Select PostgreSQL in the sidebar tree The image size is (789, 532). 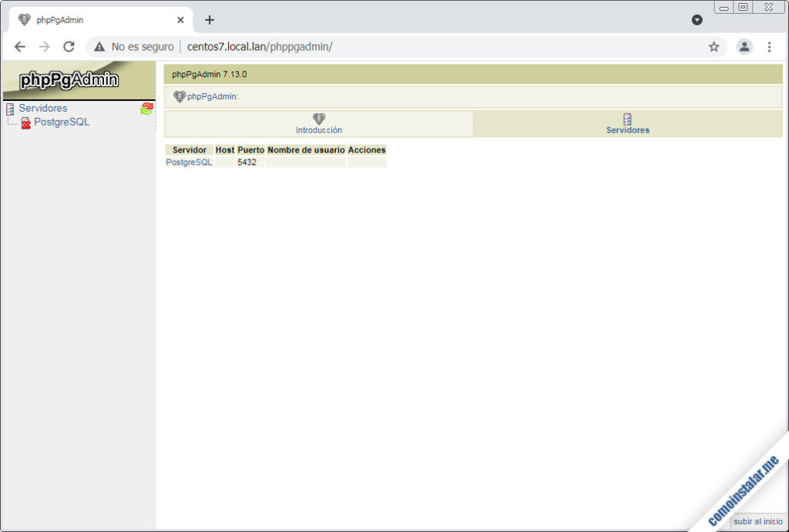tap(62, 122)
